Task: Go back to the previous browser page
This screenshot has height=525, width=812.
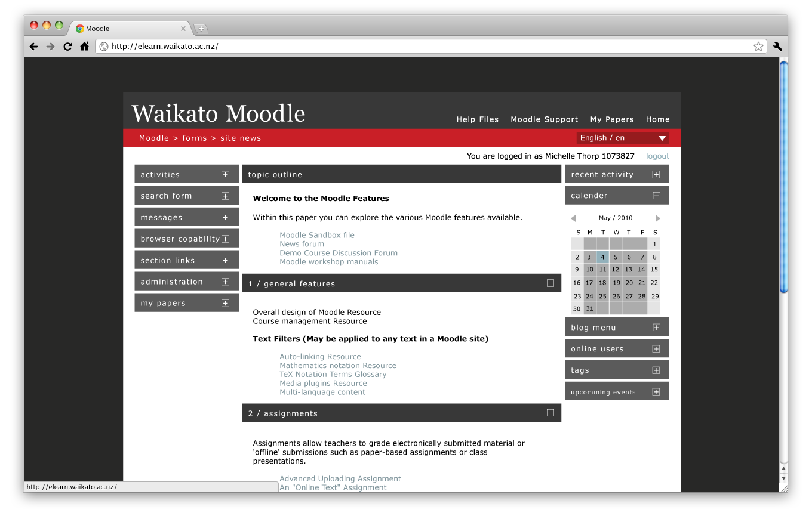Action: pos(33,47)
